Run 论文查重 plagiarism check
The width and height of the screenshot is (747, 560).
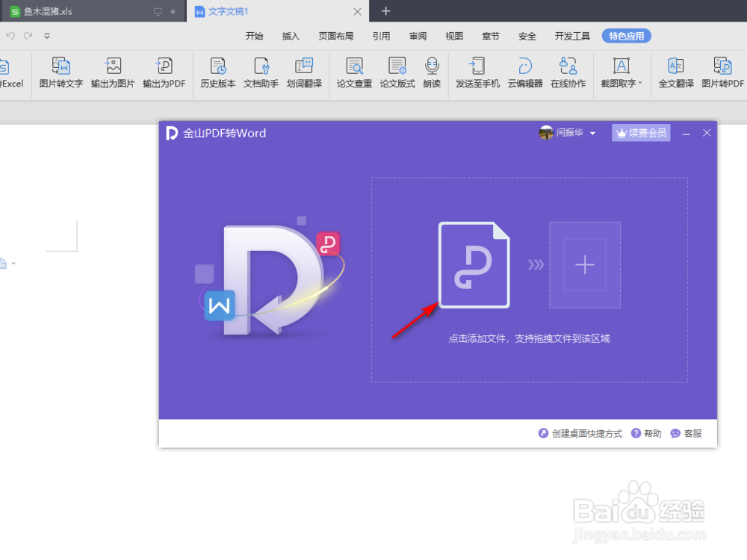(x=354, y=72)
